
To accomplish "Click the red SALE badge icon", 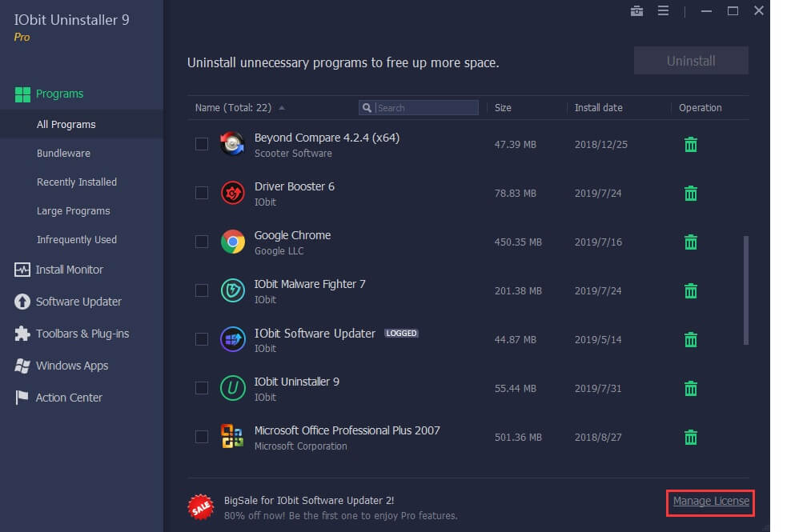I will click(x=201, y=507).
